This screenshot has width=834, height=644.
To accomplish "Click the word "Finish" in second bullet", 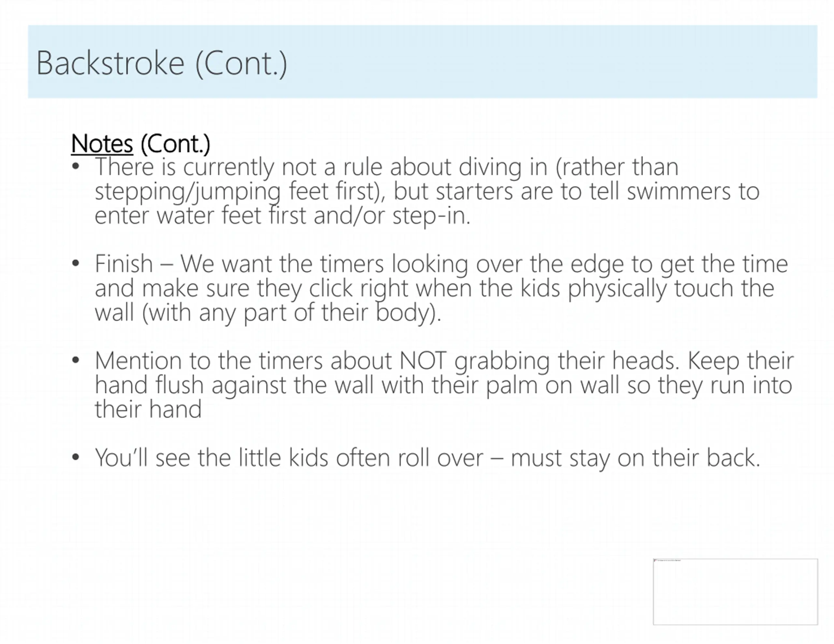I will tap(124, 263).
